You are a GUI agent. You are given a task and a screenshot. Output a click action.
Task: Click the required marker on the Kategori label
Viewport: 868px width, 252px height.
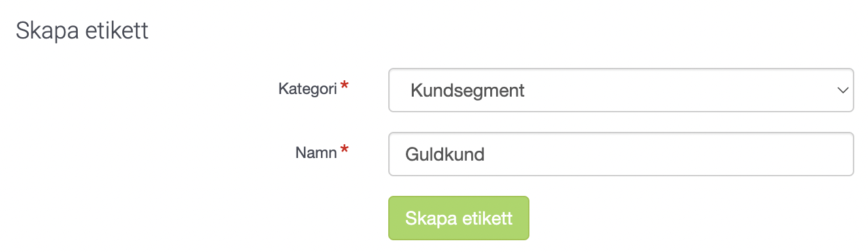344,87
